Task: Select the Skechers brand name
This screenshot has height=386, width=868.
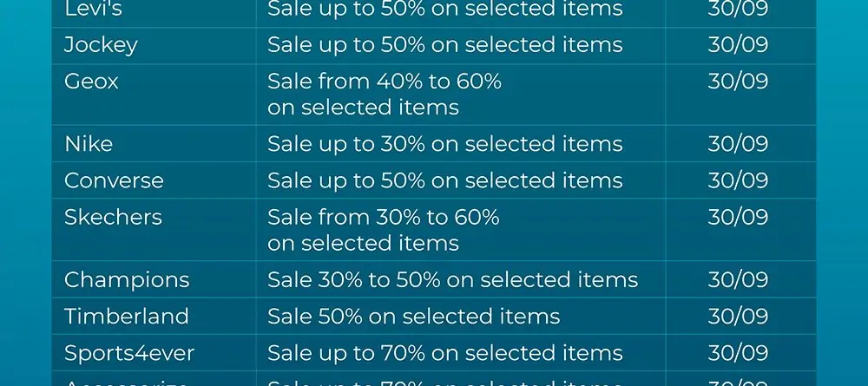Action: 113,218
